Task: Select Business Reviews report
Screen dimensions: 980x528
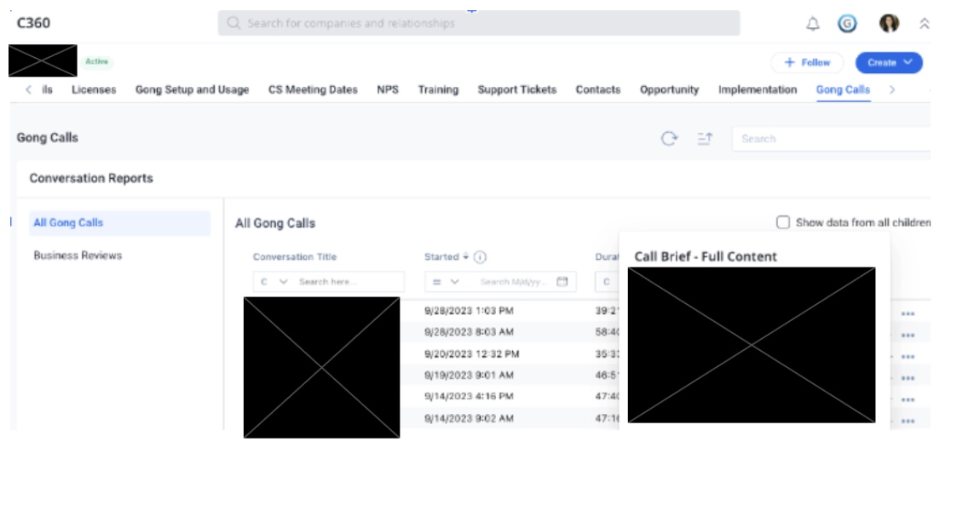Action: 78,255
